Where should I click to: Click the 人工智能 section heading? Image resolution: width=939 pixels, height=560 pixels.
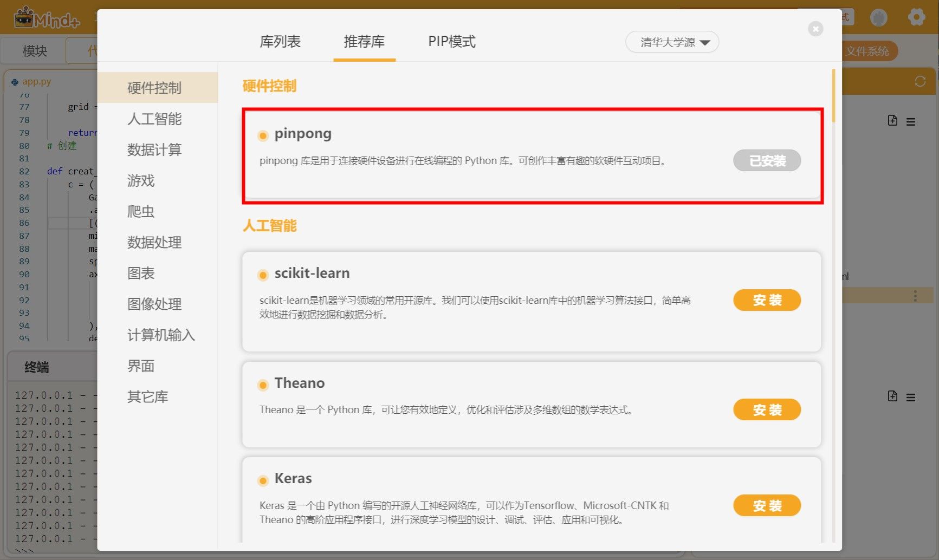[x=269, y=226]
